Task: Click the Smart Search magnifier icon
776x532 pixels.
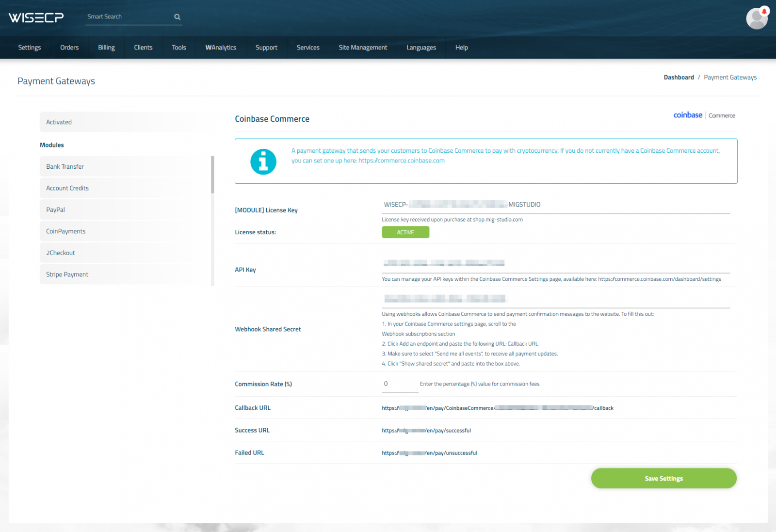Action: (178, 17)
